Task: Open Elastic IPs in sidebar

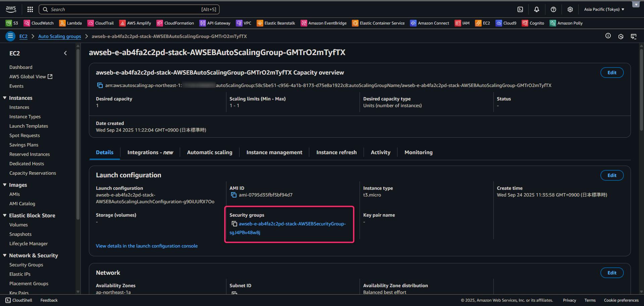Action: coord(20,274)
